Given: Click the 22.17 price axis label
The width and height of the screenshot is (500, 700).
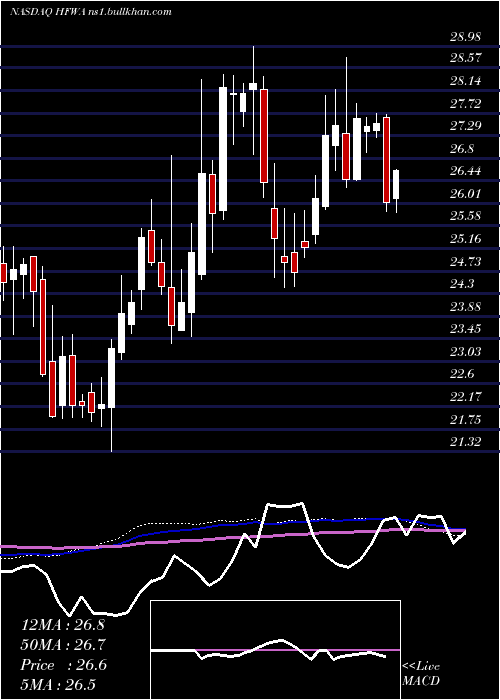Looking at the screenshot, I should pyautogui.click(x=465, y=396).
